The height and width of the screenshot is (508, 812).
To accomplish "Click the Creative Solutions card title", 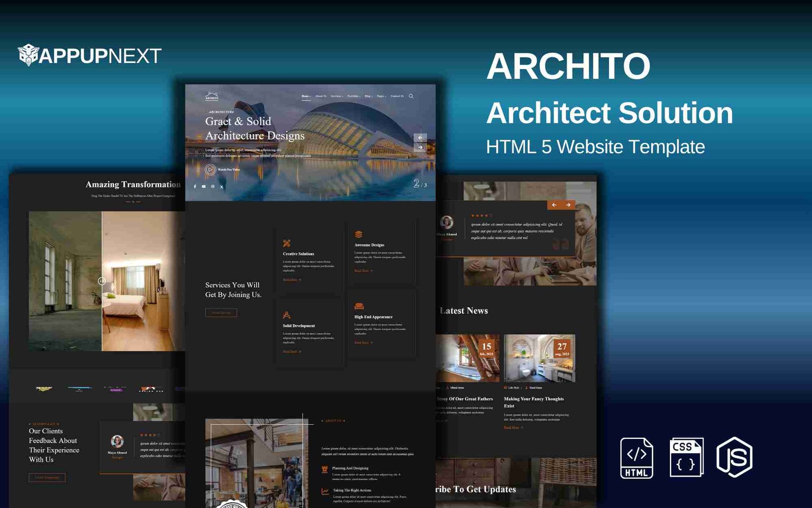I will [x=298, y=254].
